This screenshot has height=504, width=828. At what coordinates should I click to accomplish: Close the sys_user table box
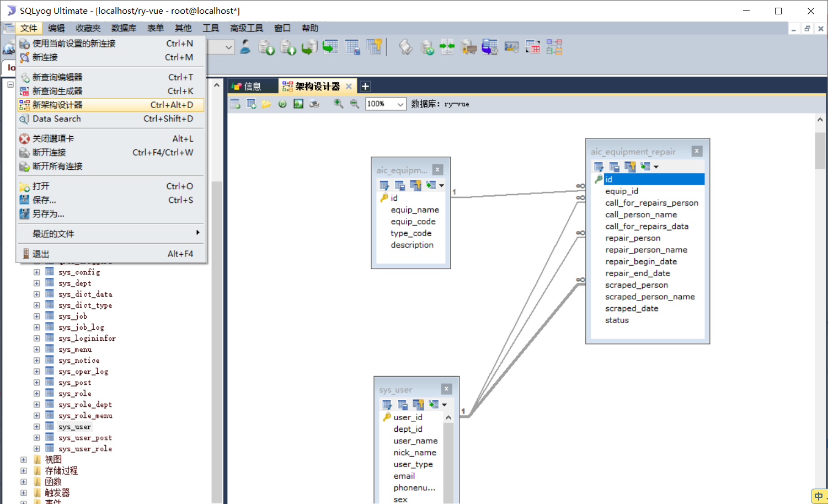point(447,389)
